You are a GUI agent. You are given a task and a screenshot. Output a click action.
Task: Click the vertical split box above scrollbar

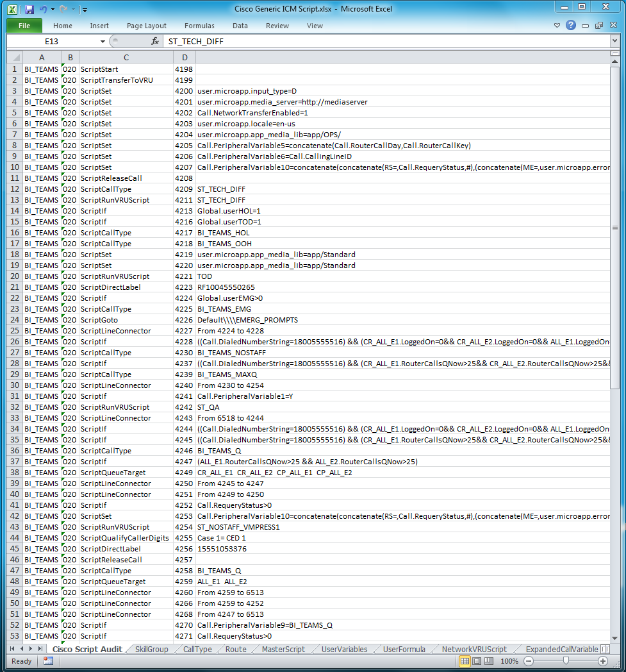pos(614,53)
